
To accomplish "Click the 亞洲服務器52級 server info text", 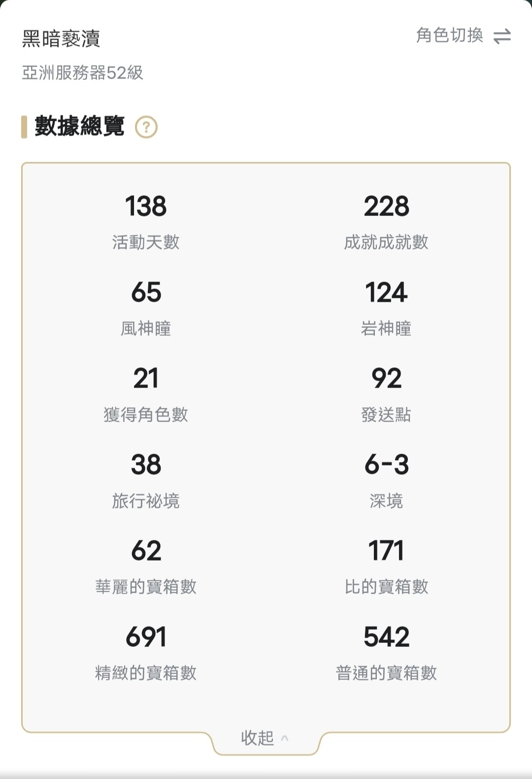I will point(82,73).
